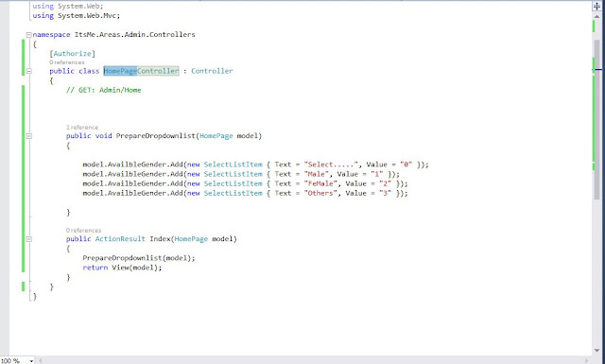Click the '// GET: Admin/Home' comment
This screenshot has height=364, width=605.
coord(104,91)
